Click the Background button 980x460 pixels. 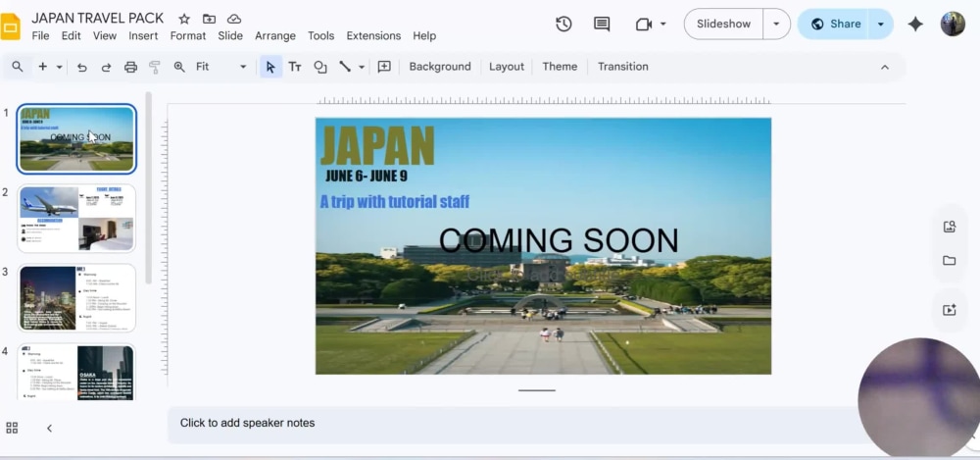(x=440, y=67)
